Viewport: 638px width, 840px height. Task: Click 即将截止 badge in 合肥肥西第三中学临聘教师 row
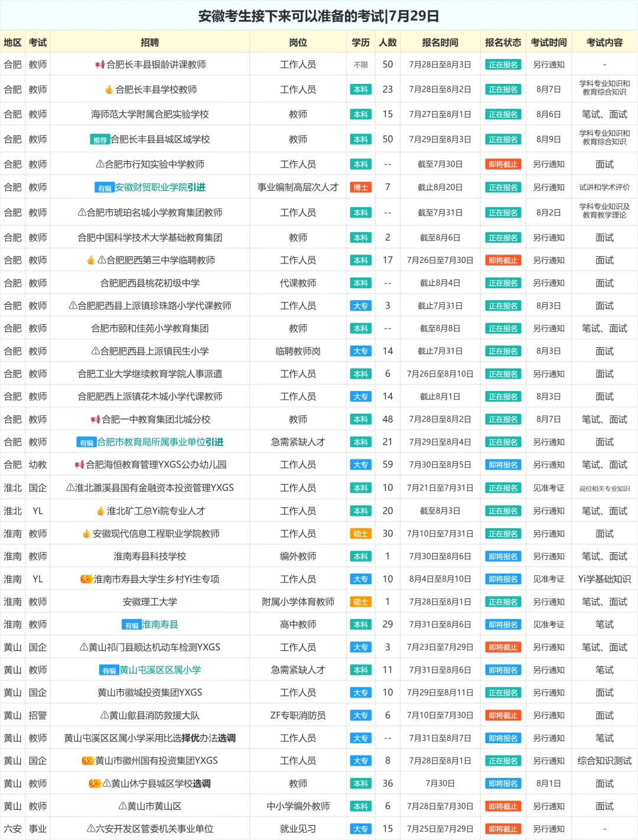503,260
